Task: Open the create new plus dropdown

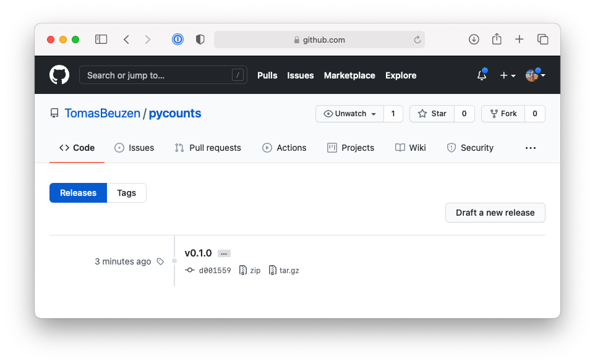Action: (507, 75)
